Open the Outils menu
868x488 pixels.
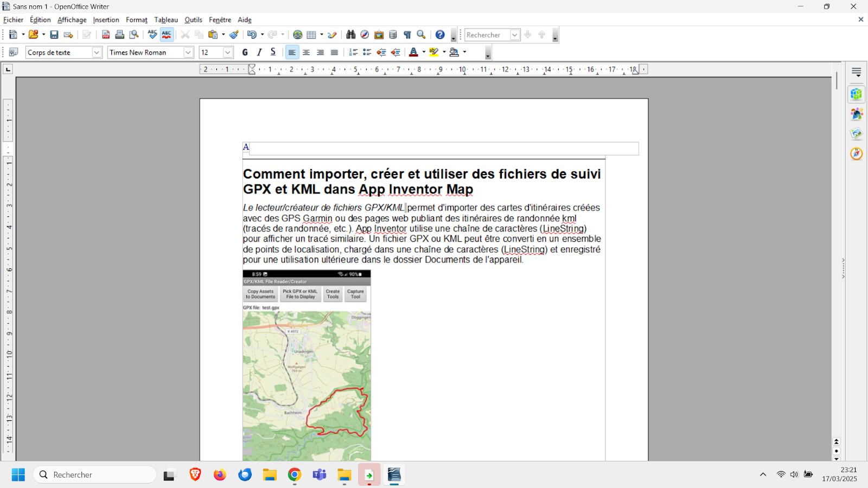click(193, 20)
